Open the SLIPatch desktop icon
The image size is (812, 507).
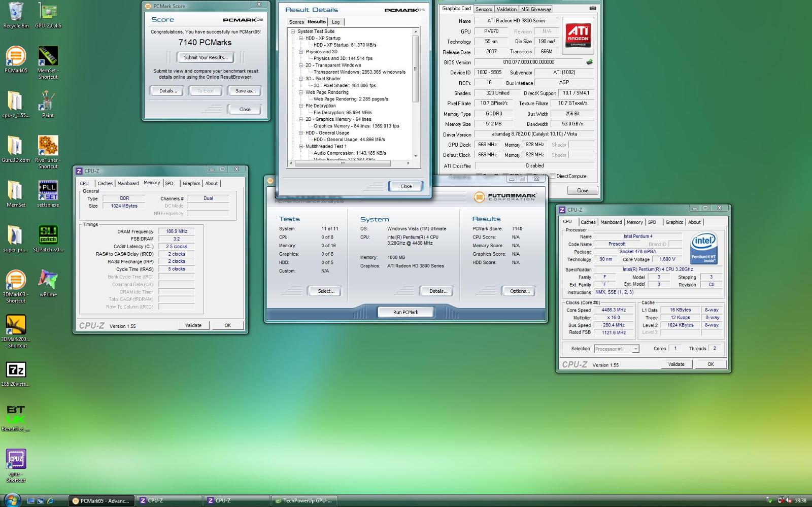[x=48, y=239]
